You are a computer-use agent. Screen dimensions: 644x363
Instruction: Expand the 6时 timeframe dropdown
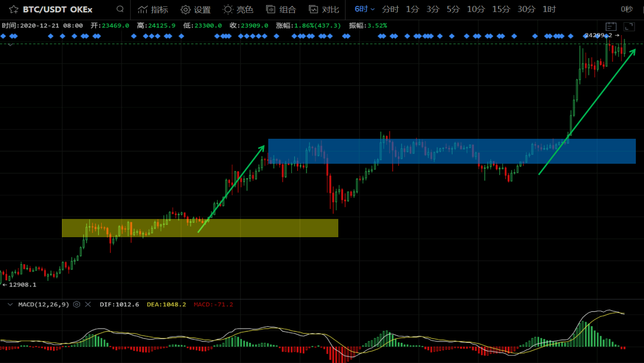(365, 9)
